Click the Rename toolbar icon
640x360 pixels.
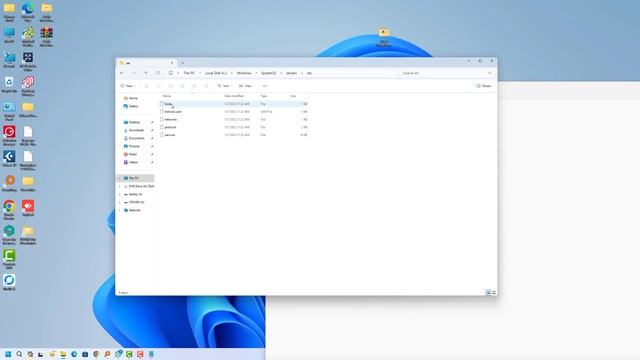(182, 86)
